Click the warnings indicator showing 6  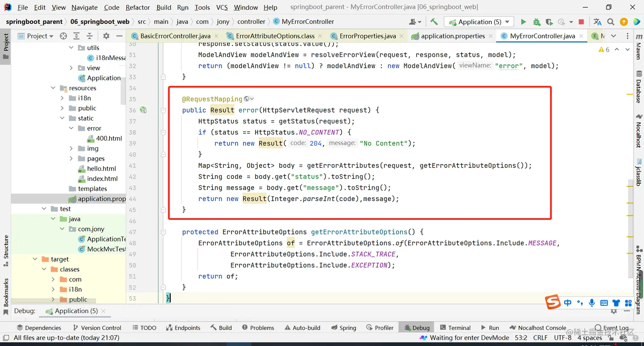point(604,49)
